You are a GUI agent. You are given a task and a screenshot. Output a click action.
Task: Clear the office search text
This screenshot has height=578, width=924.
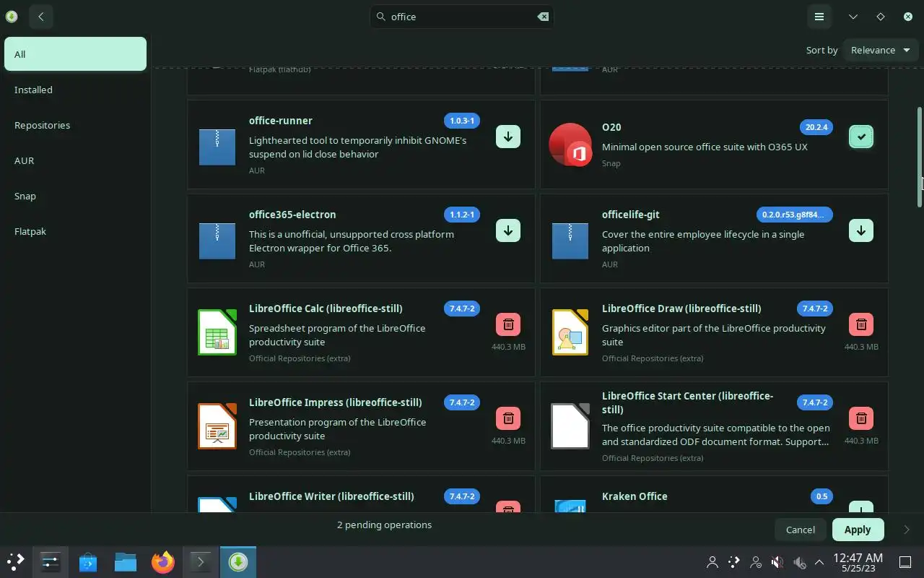(x=543, y=17)
